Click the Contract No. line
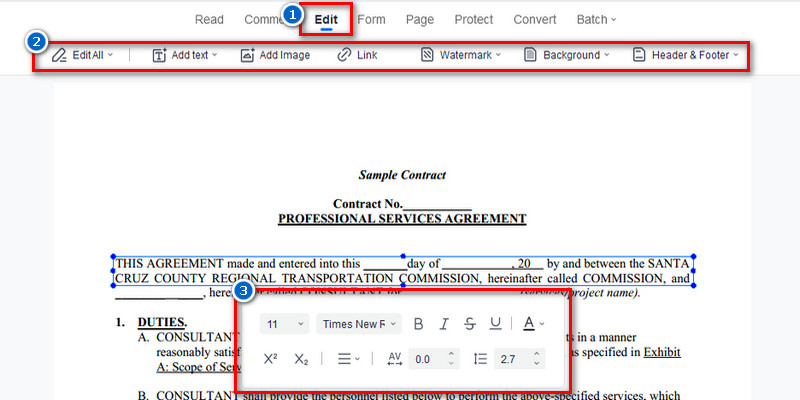 coord(402,204)
